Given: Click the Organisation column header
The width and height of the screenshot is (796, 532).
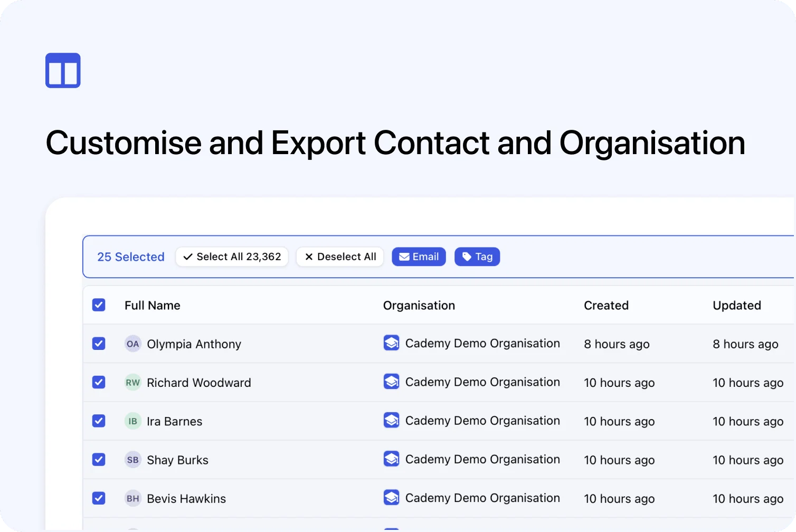Looking at the screenshot, I should tap(419, 306).
